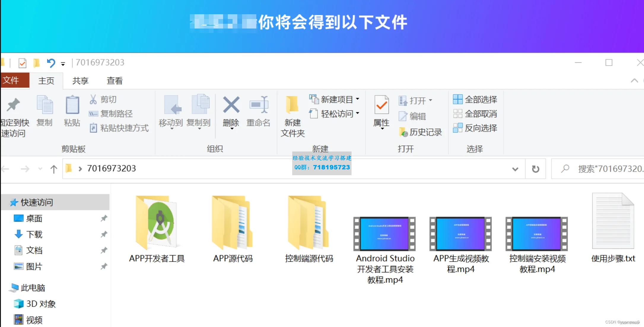Image resolution: width=644 pixels, height=327 pixels.
Task: Click the Forward navigation arrow
Action: coord(25,169)
